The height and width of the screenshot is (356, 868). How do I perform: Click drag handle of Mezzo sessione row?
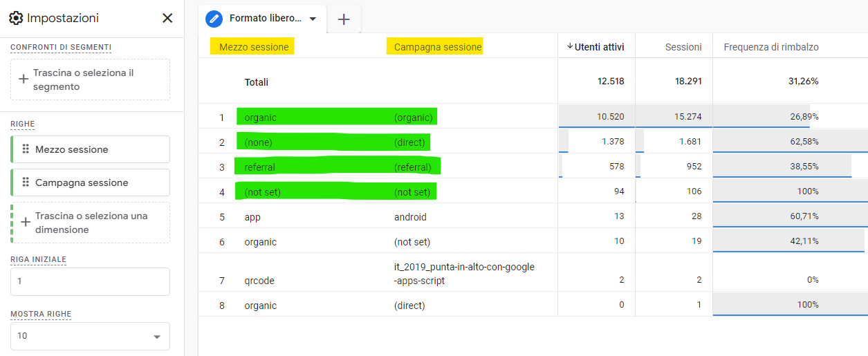[26, 149]
